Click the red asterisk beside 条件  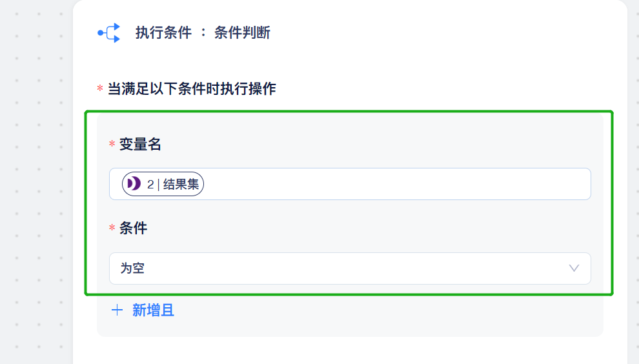(x=112, y=228)
